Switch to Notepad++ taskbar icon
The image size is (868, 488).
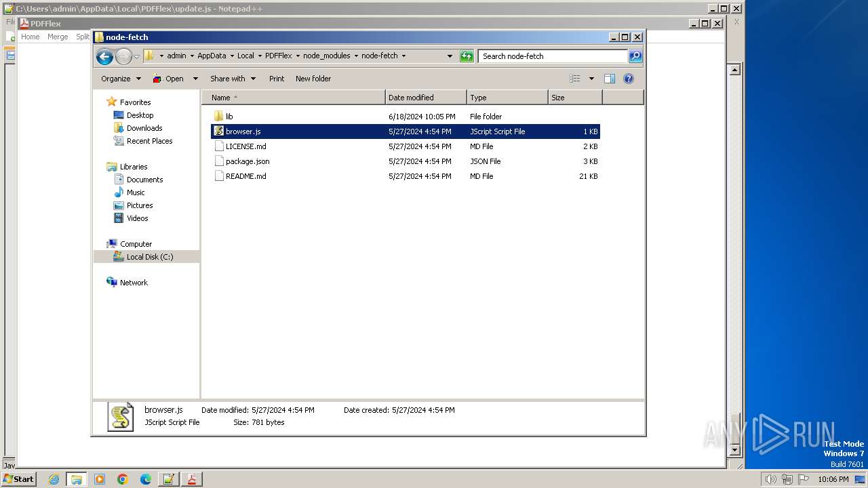tap(169, 479)
